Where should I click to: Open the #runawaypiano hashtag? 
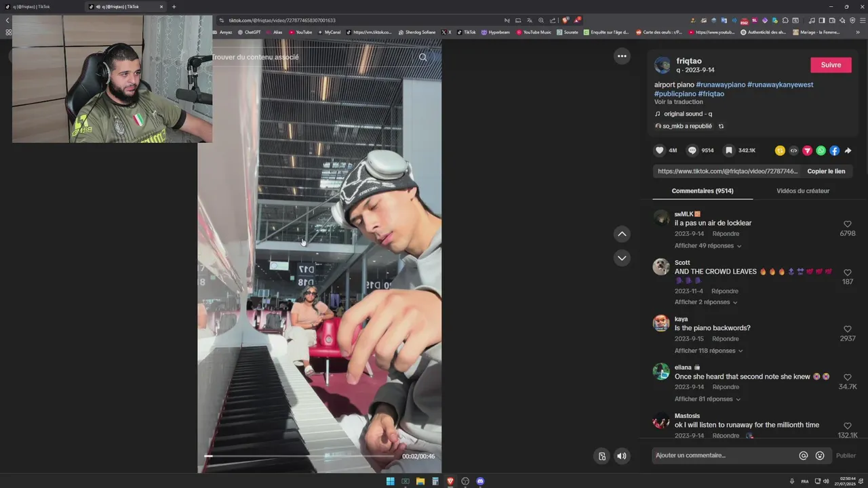click(x=720, y=85)
